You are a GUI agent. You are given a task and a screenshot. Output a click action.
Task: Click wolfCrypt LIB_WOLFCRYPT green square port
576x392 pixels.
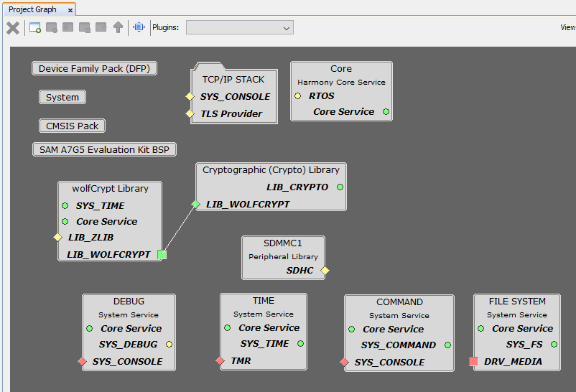(x=162, y=255)
